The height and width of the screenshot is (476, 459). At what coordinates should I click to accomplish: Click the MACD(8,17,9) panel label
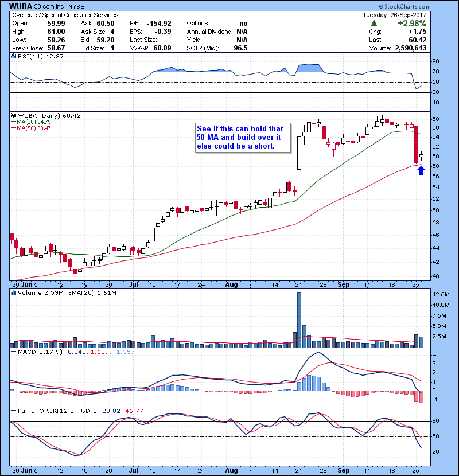click(40, 352)
